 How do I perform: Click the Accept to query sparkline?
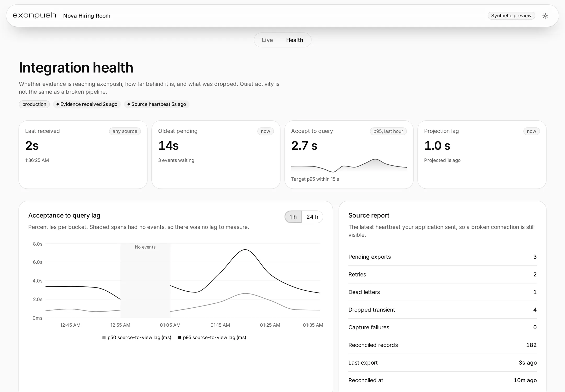[349, 165]
